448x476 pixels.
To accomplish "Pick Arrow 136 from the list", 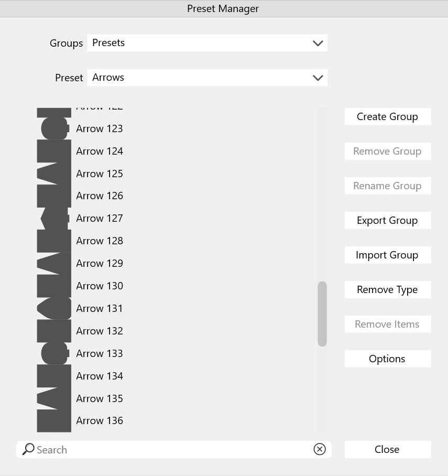I will [100, 420].
